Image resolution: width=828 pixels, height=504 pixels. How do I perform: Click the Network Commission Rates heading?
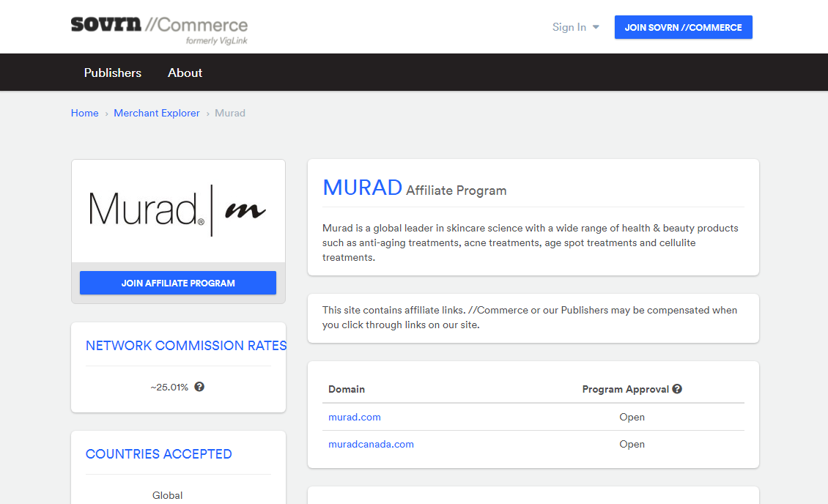(x=186, y=346)
